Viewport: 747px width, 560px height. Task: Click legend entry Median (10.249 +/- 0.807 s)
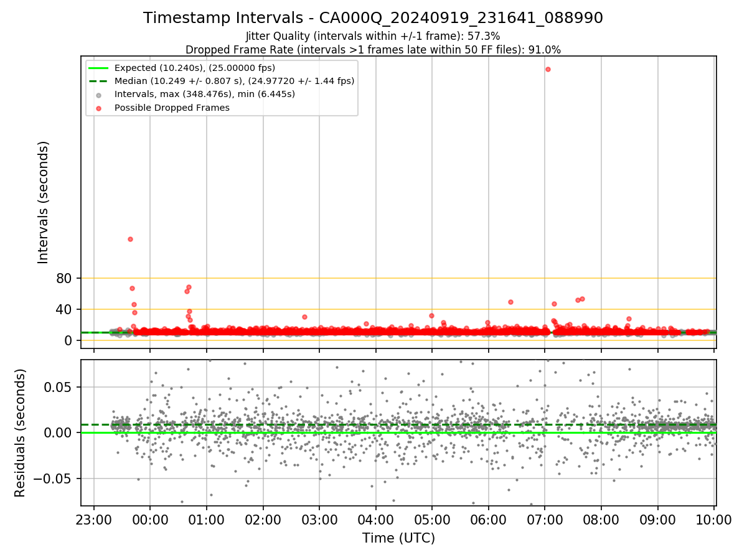tap(223, 81)
